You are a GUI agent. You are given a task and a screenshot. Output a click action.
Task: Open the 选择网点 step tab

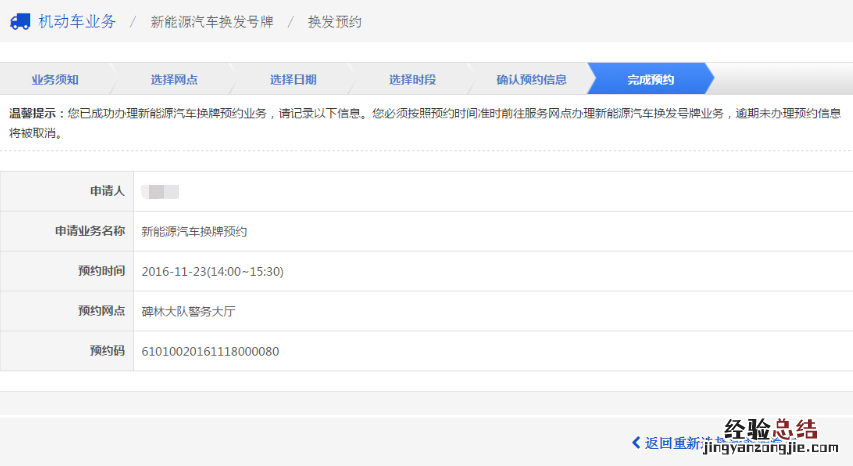click(174, 79)
